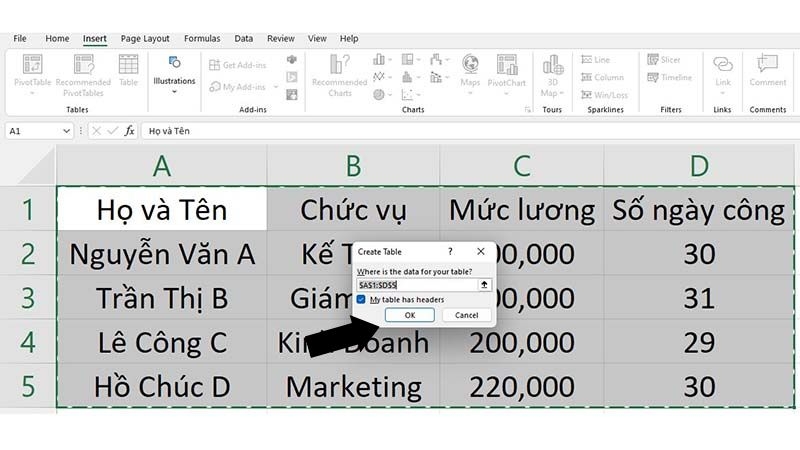The height and width of the screenshot is (450, 800).
Task: Click the Insert Line or Area Chart icon
Action: click(379, 77)
